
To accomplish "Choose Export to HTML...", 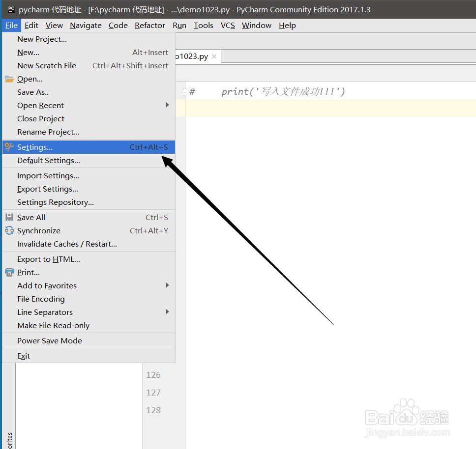I will point(89,259).
